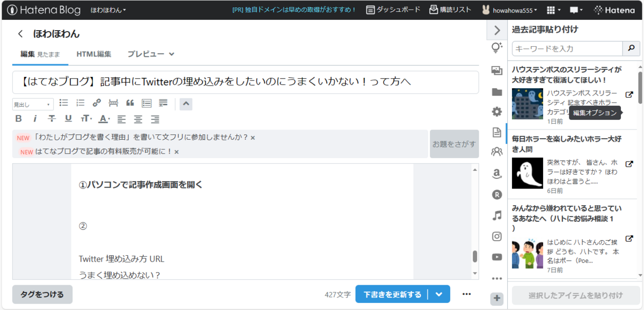The image size is (644, 310).
Task: Open the publish options arrow beside 下書きを更新する
Action: point(439,294)
